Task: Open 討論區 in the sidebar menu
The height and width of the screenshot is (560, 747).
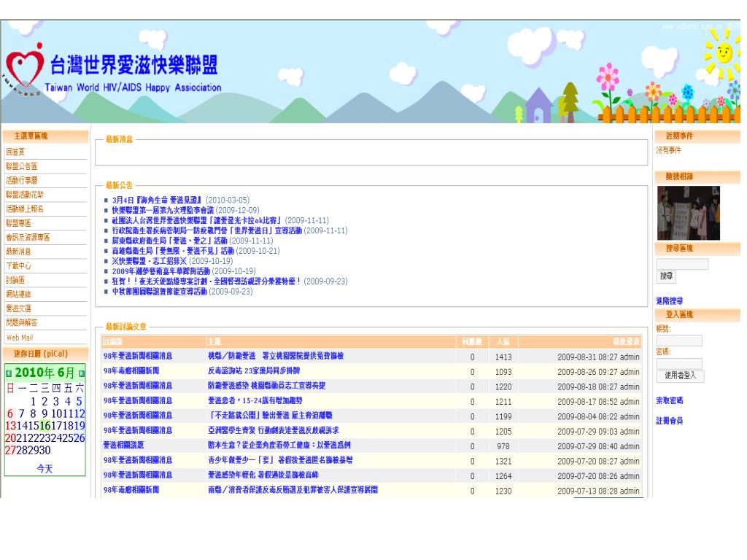Action: tap(16, 280)
